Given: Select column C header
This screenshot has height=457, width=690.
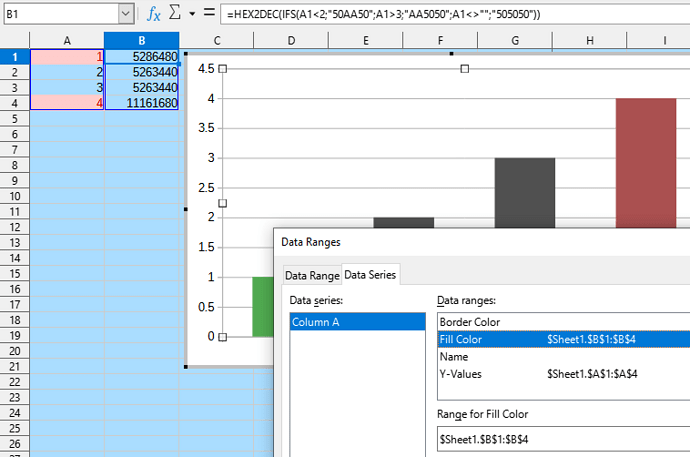Looking at the screenshot, I should pyautogui.click(x=217, y=40).
